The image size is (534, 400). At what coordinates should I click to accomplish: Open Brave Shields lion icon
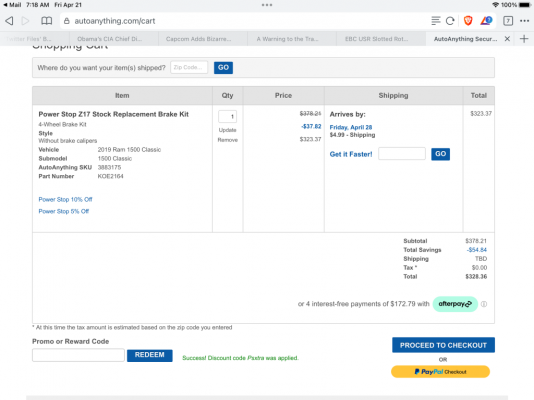click(468, 21)
